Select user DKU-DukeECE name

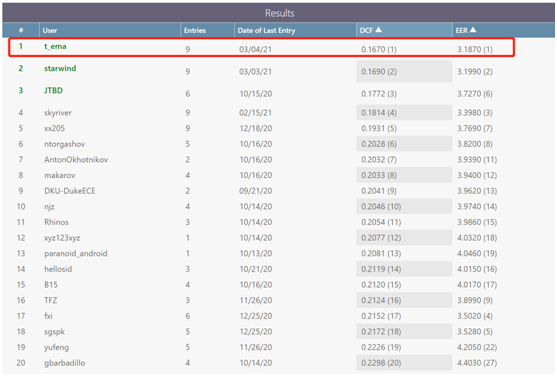pos(70,191)
